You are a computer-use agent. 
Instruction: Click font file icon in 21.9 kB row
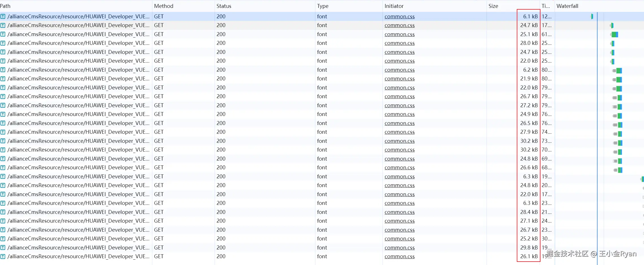(x=3, y=79)
